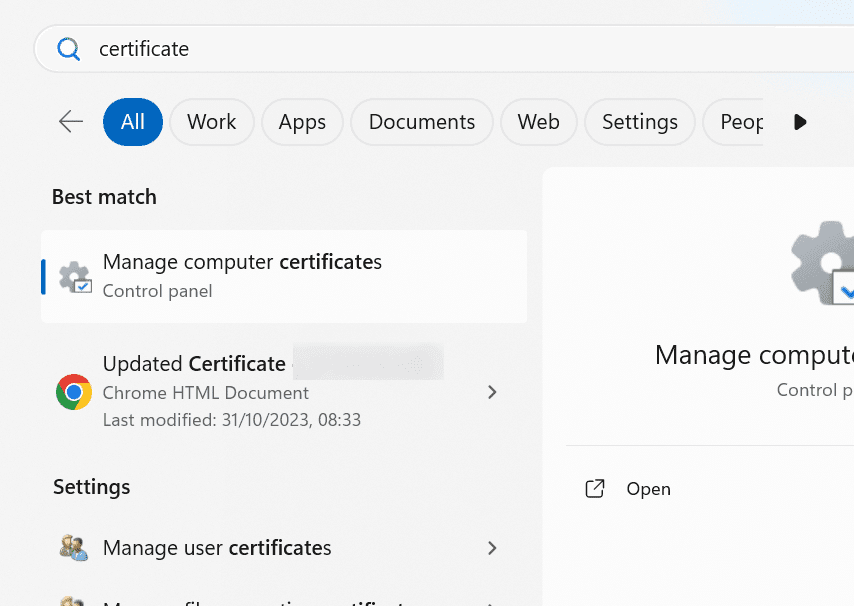Switch to the People filter tab
854x606 pixels.
(734, 122)
